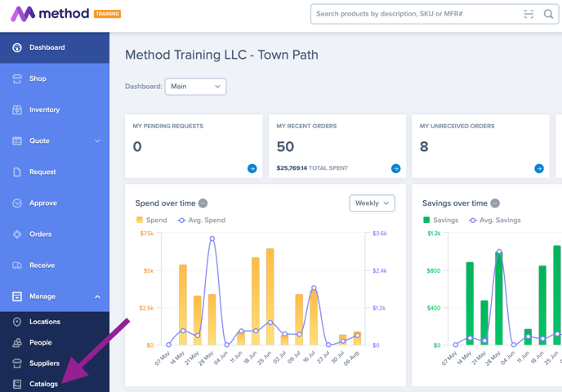Click the Method logo icon
This screenshot has width=562, height=392.
(23, 14)
